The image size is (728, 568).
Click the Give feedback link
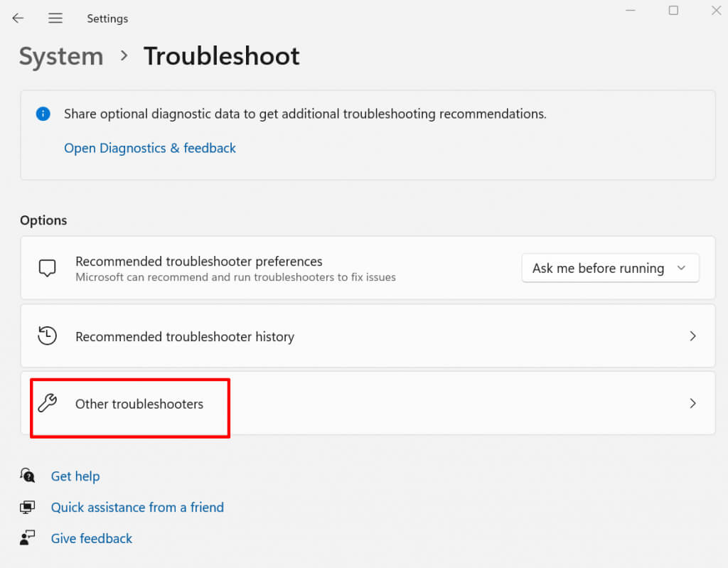pos(92,539)
